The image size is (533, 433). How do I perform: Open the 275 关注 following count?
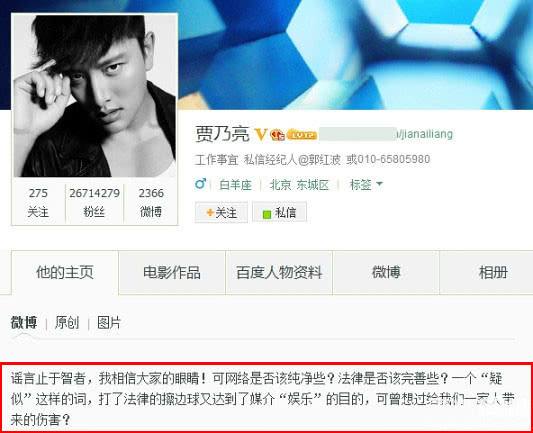coord(38,203)
